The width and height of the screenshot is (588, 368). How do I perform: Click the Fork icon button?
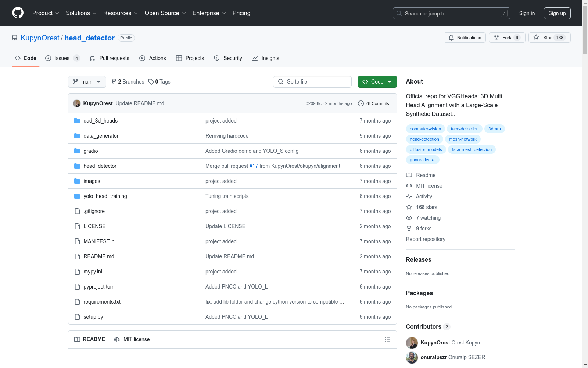click(x=496, y=38)
